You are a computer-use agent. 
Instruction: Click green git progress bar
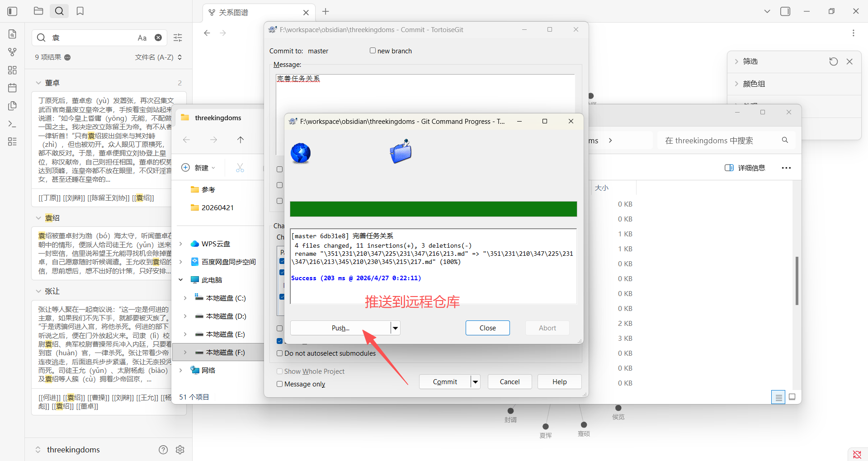pos(433,209)
